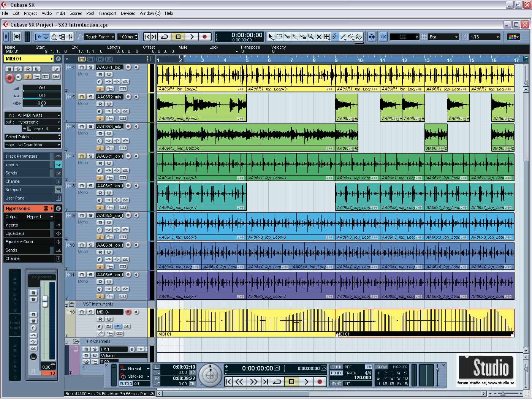Click the Show Overview toolbar icon
Screen dimensions: 532x399
[x=54, y=37]
